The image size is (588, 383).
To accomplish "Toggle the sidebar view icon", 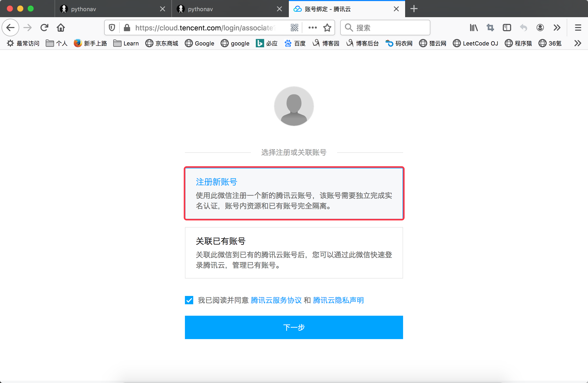I will pyautogui.click(x=507, y=28).
